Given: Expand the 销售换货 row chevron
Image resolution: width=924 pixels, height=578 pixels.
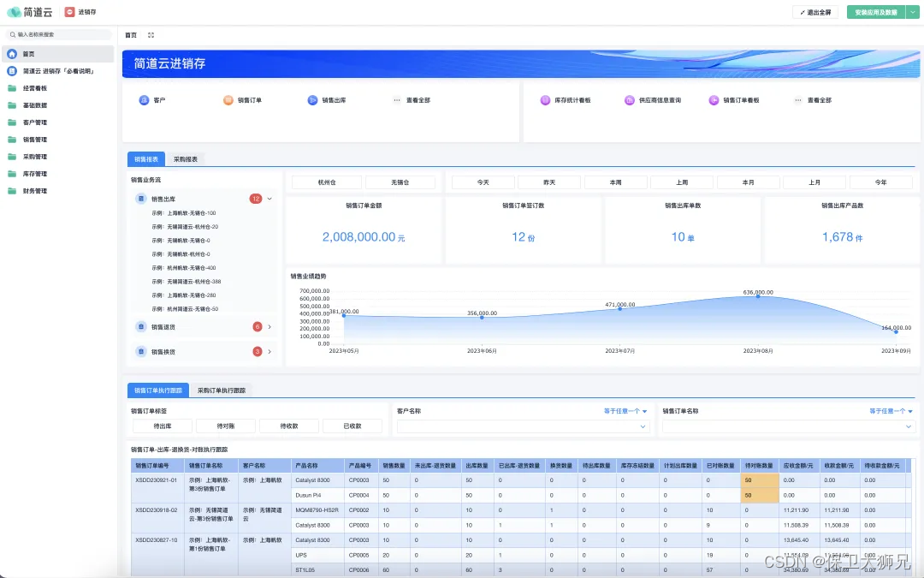Looking at the screenshot, I should pyautogui.click(x=269, y=352).
